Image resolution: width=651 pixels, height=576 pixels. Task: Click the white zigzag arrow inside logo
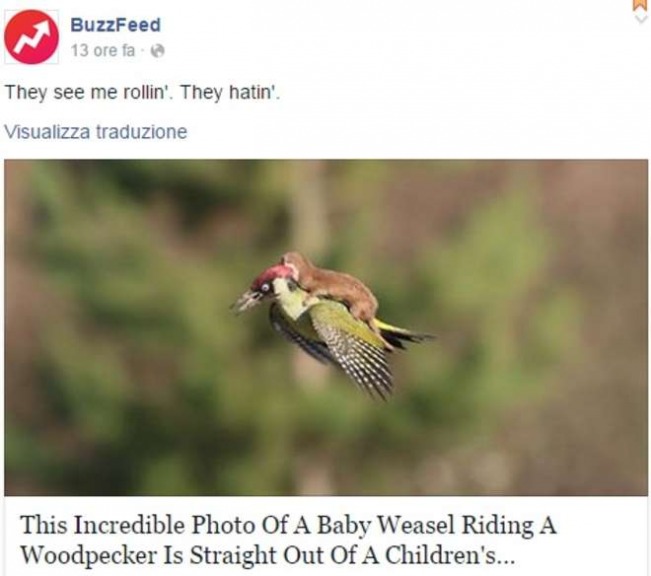click(x=34, y=36)
